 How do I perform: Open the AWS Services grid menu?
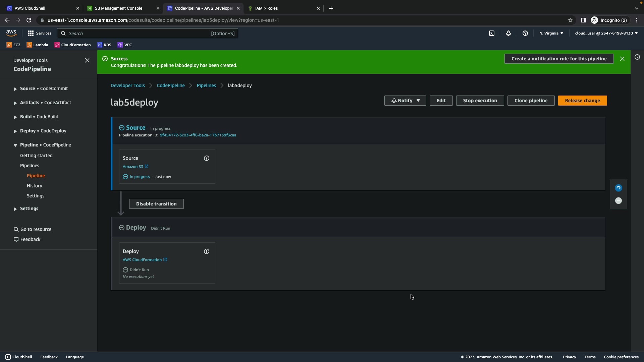point(39,33)
